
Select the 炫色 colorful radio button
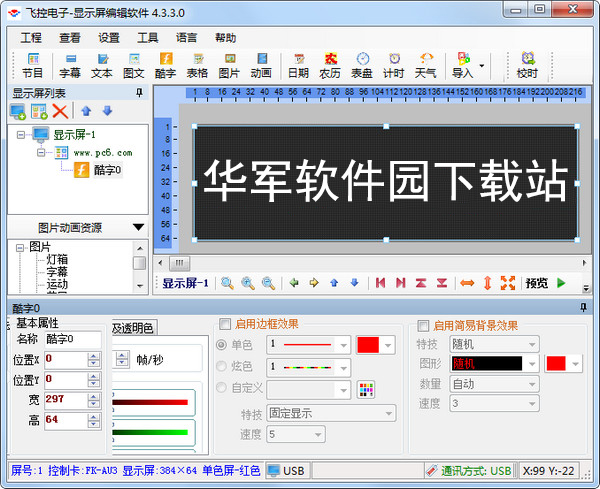pyautogui.click(x=222, y=366)
